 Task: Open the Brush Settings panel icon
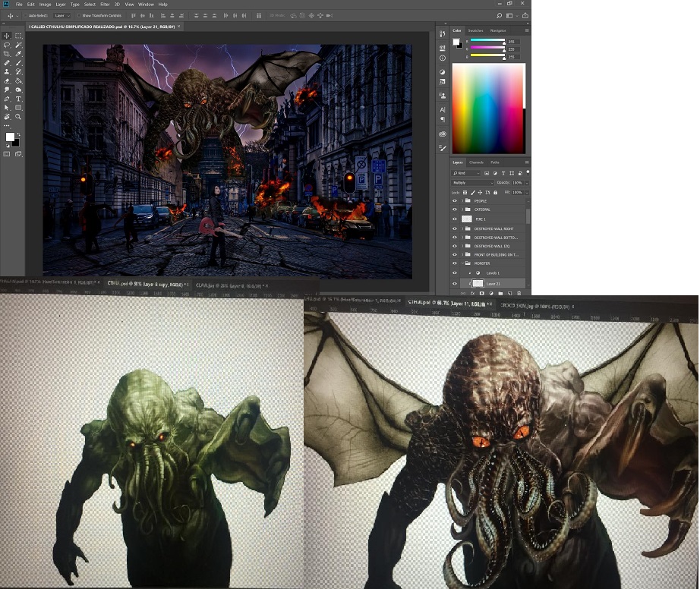443,148
